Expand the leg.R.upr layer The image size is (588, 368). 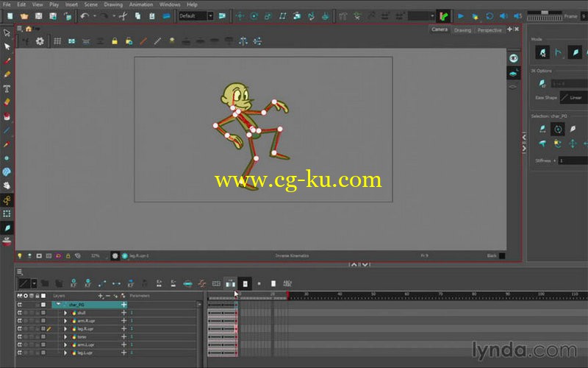pyautogui.click(x=65, y=329)
